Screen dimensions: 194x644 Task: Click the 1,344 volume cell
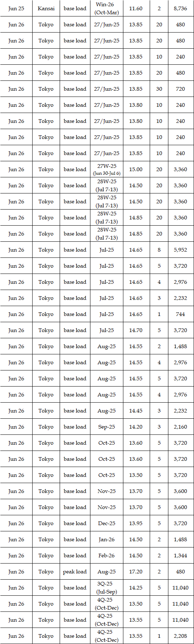click(180, 556)
